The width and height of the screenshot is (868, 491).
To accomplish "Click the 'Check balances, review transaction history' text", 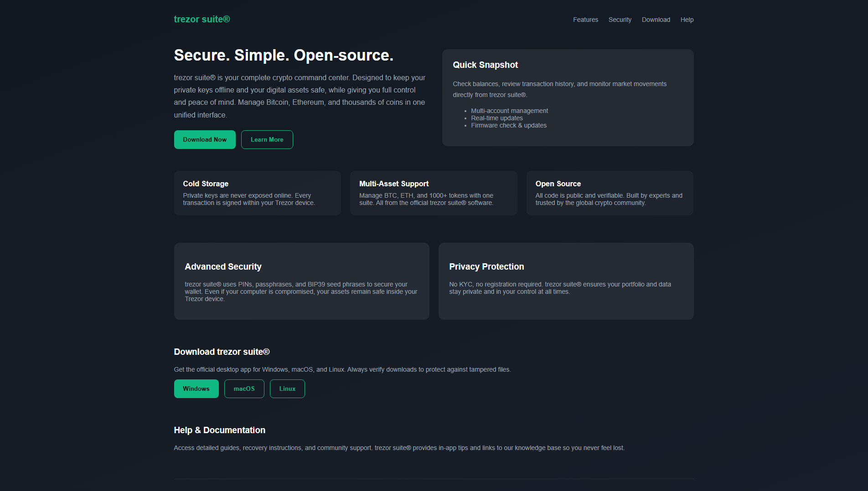I will pyautogui.click(x=559, y=89).
